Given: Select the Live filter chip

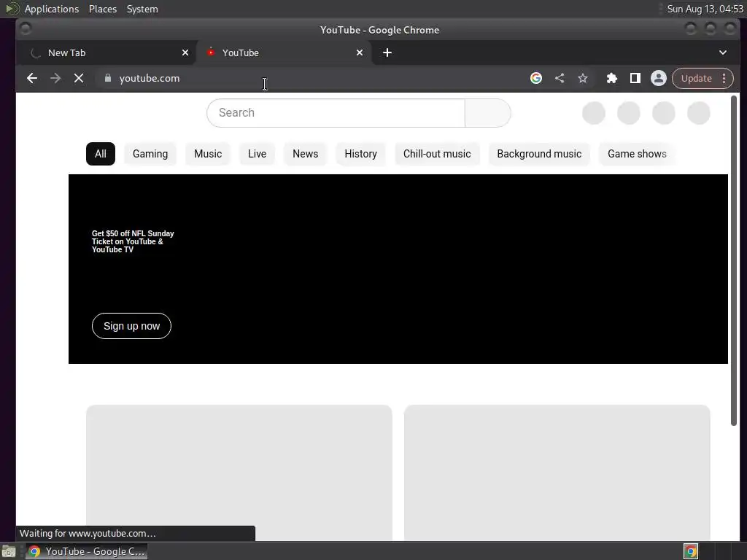Looking at the screenshot, I should [x=257, y=154].
